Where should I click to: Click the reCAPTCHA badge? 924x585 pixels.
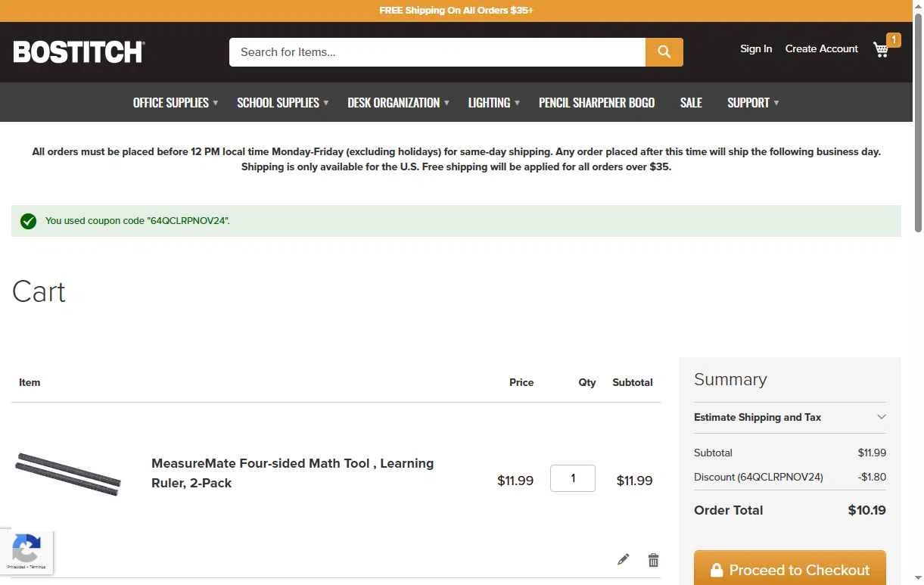(26, 551)
